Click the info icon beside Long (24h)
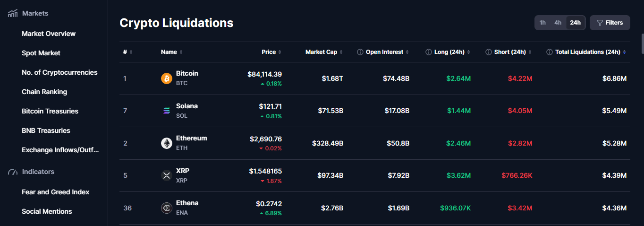The height and width of the screenshot is (226, 644). point(429,52)
